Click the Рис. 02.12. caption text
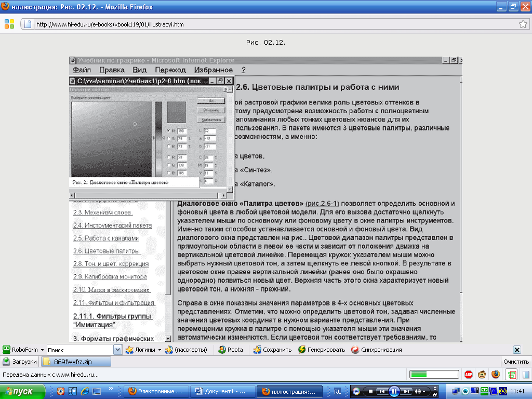Image resolution: width=532 pixels, height=399 pixels. coord(265,43)
